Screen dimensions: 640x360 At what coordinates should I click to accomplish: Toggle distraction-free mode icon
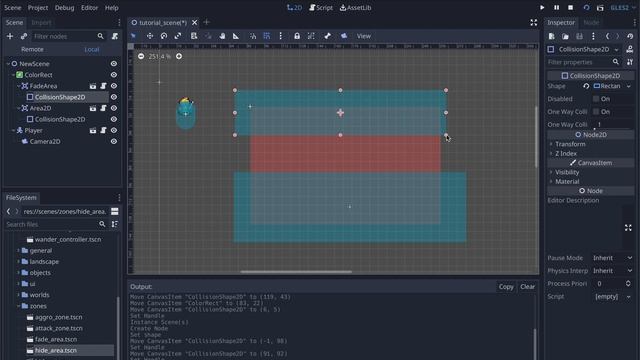pyautogui.click(x=533, y=22)
